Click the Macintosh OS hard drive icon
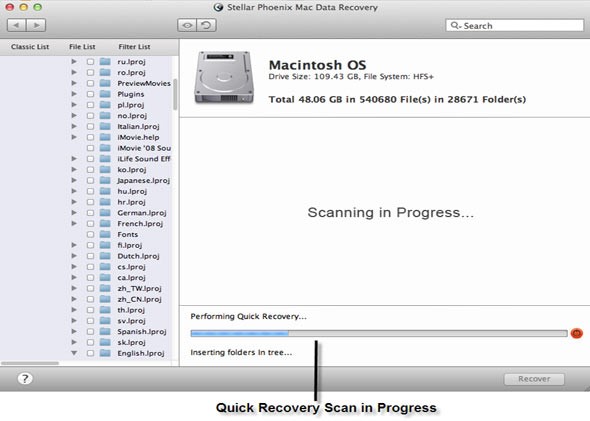The height and width of the screenshot is (421, 590). click(x=224, y=77)
